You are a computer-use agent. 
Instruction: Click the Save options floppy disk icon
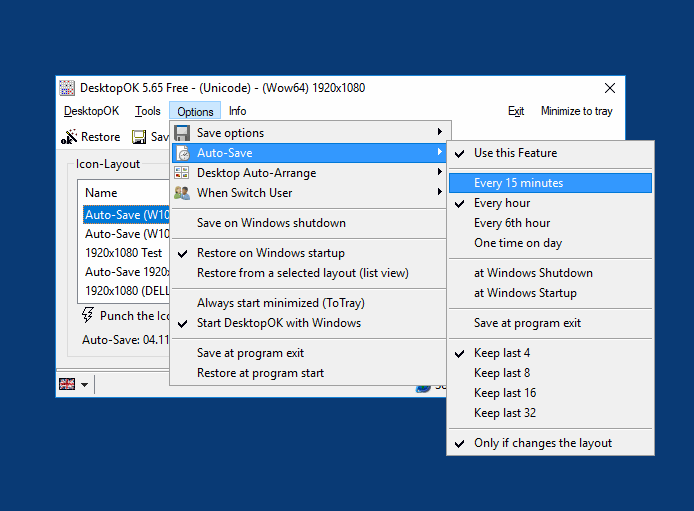[182, 133]
